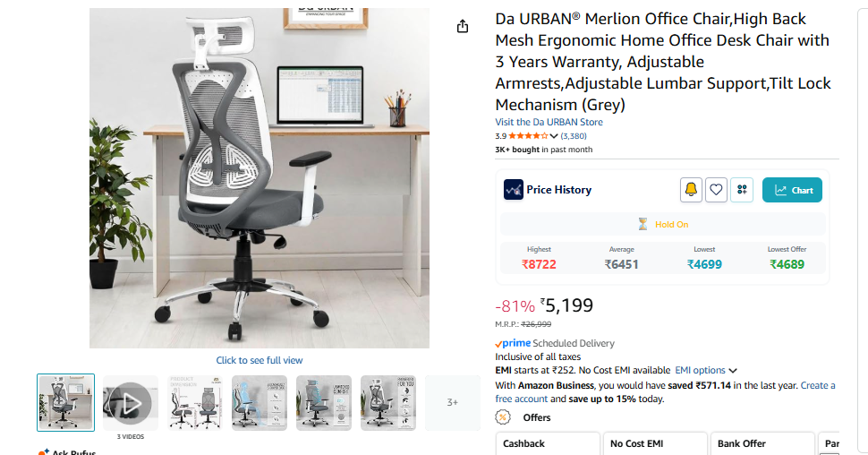Expand the star ratings dropdown arrow
This screenshot has height=455, width=868.
click(554, 136)
